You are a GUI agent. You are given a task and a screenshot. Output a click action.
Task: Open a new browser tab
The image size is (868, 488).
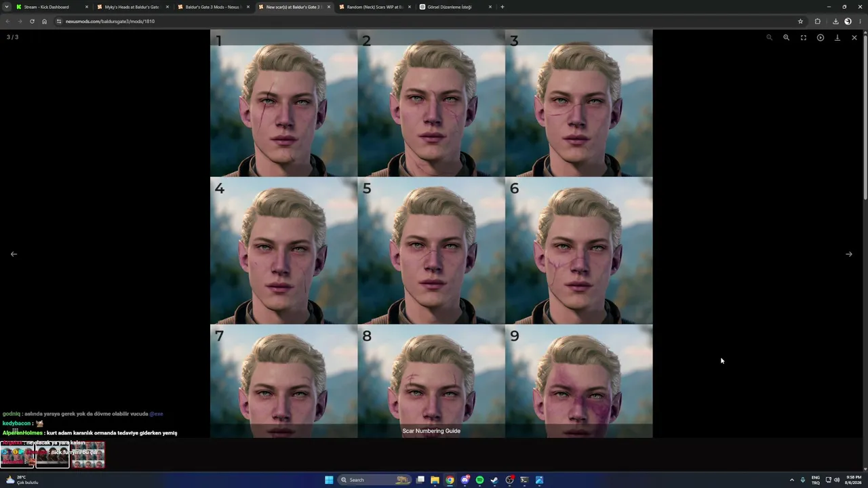(502, 7)
